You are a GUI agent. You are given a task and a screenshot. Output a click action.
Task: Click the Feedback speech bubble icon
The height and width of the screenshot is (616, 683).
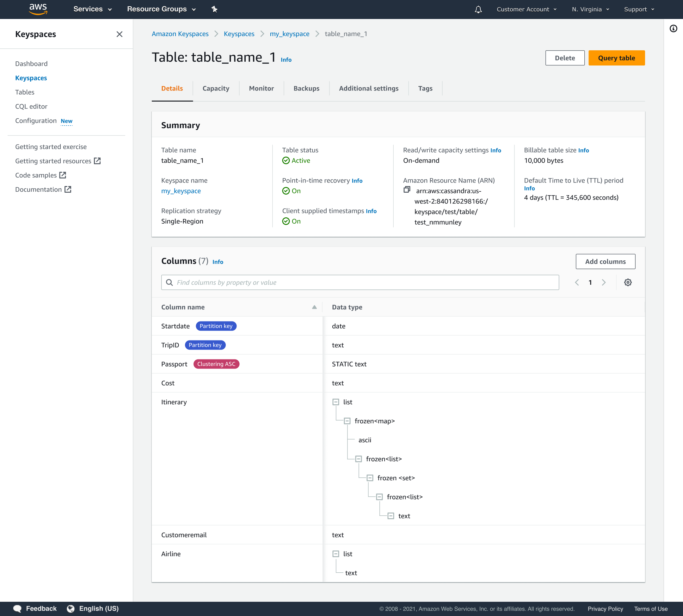[x=17, y=608]
